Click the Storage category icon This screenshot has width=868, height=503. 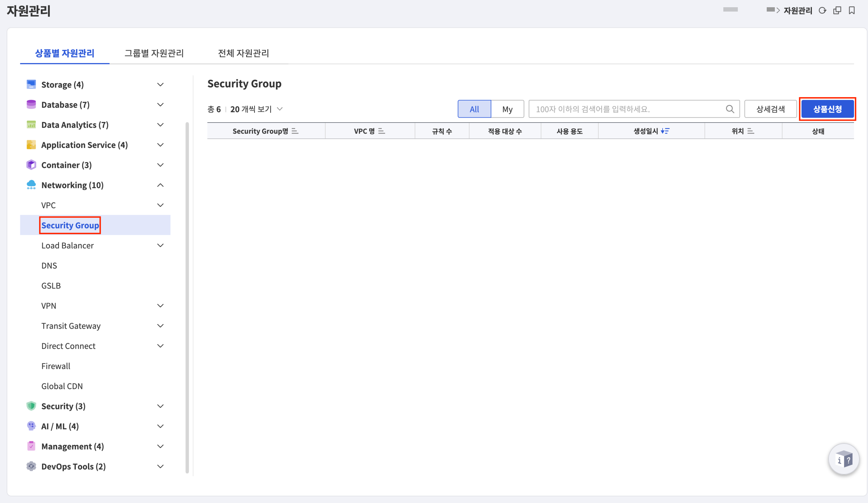(31, 84)
